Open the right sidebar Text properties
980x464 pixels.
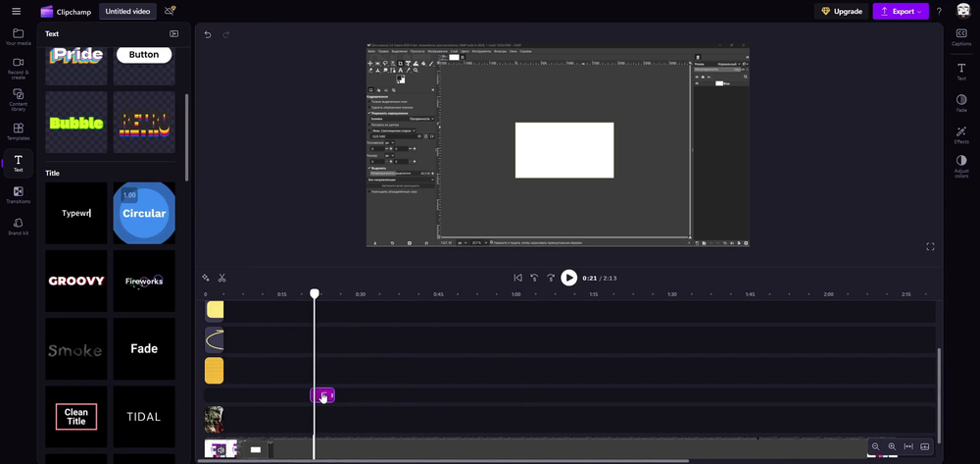click(961, 72)
